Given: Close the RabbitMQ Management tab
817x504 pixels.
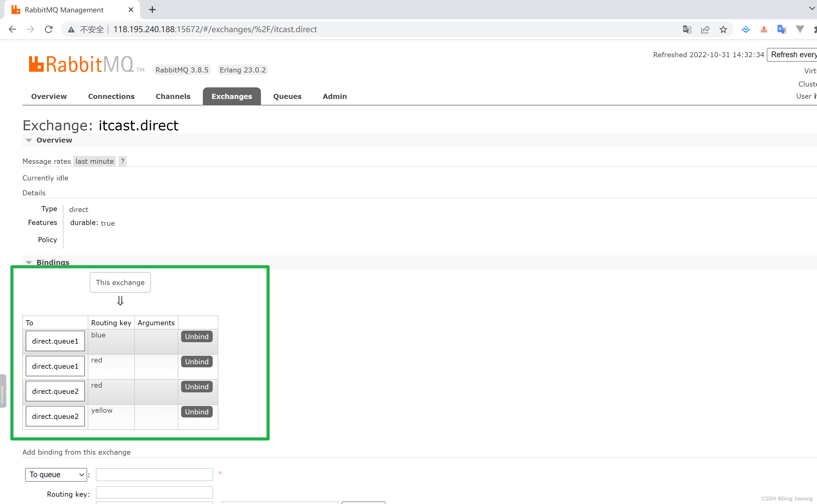Looking at the screenshot, I should [x=131, y=10].
